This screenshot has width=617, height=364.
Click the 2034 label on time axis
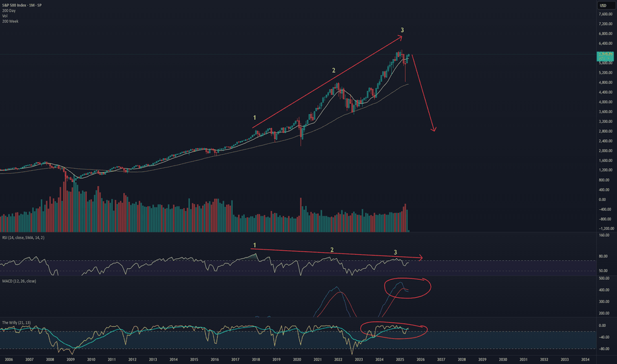(585, 359)
